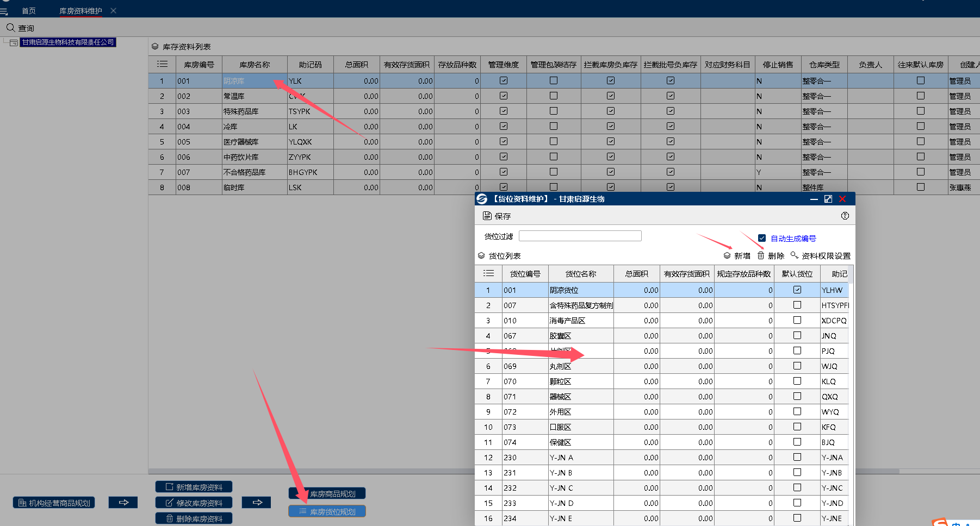The image size is (980, 526).
Task: Click 仓库类型 column header
Action: (x=824, y=65)
